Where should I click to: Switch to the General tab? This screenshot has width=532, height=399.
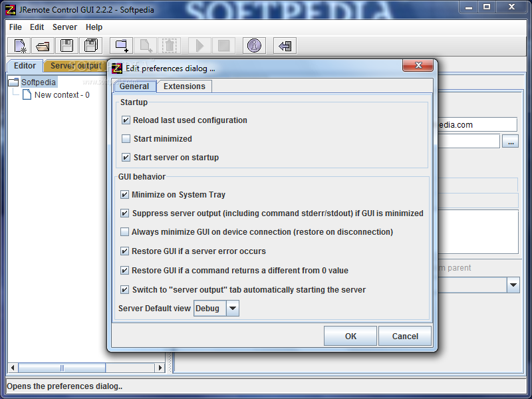[x=134, y=86]
